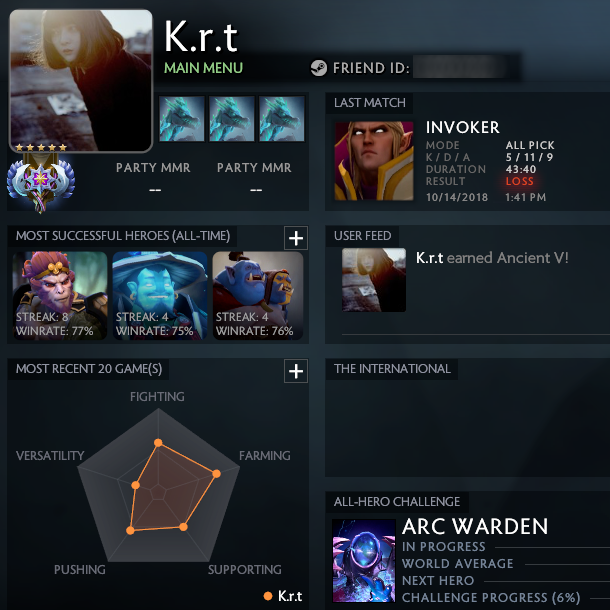Toggle K.r.t legend entry under the chart
Image resolution: width=610 pixels, height=610 pixels.
(x=283, y=596)
